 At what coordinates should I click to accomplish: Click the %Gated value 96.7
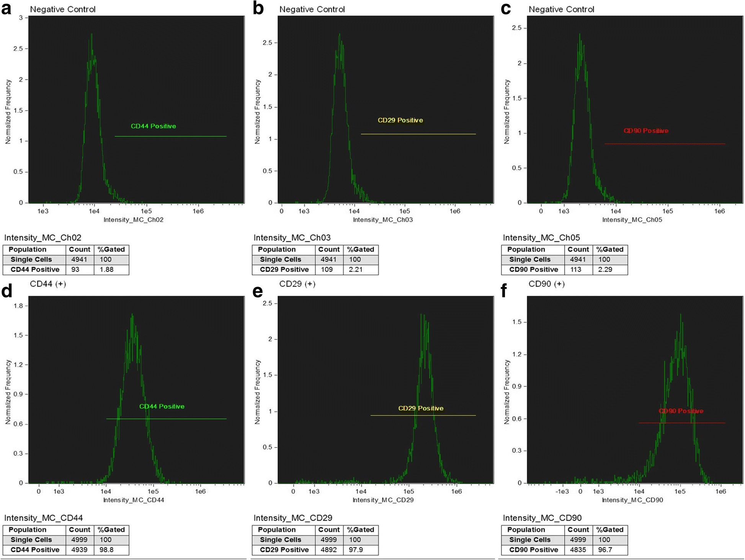(605, 550)
